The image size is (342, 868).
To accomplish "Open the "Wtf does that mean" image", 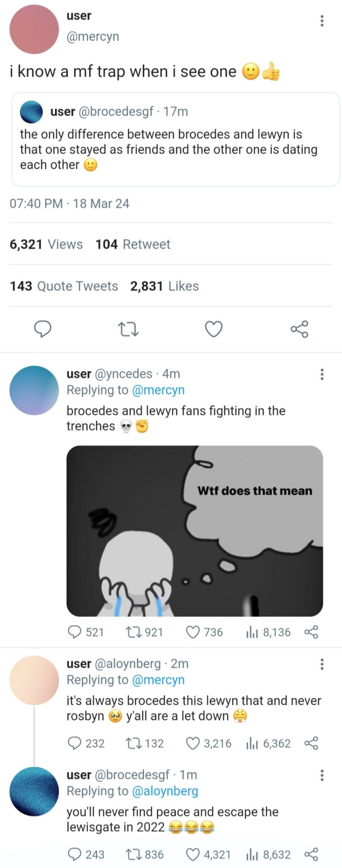I will click(x=194, y=531).
